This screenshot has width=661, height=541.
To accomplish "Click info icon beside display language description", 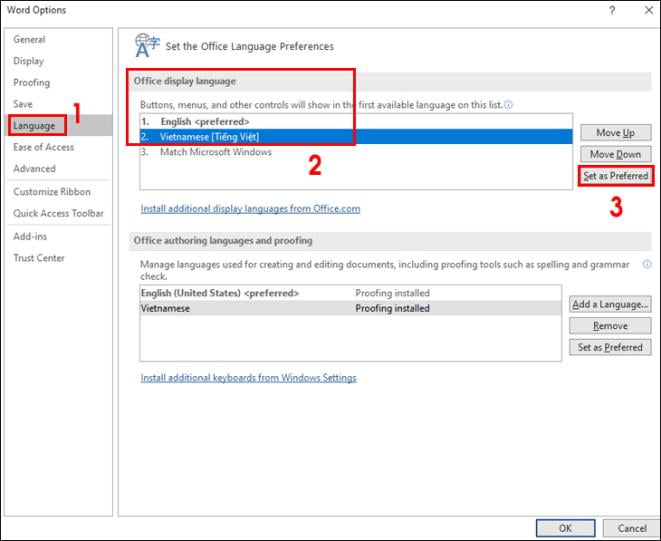I will tap(508, 105).
